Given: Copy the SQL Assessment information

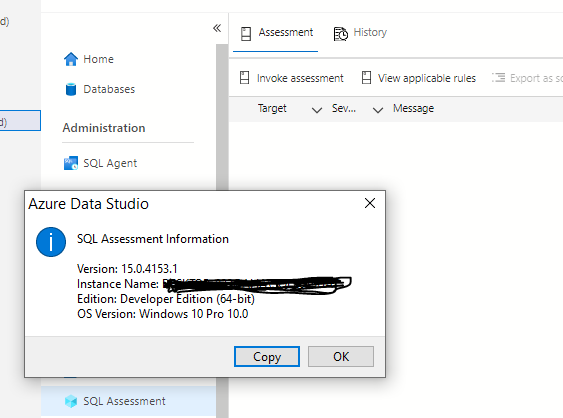Looking at the screenshot, I should pyautogui.click(x=267, y=357).
